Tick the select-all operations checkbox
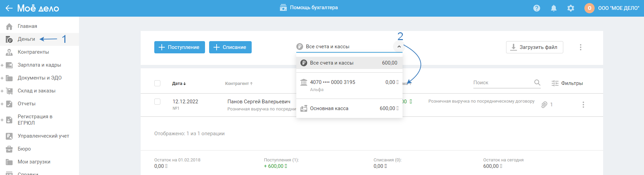The width and height of the screenshot is (644, 175). click(157, 83)
